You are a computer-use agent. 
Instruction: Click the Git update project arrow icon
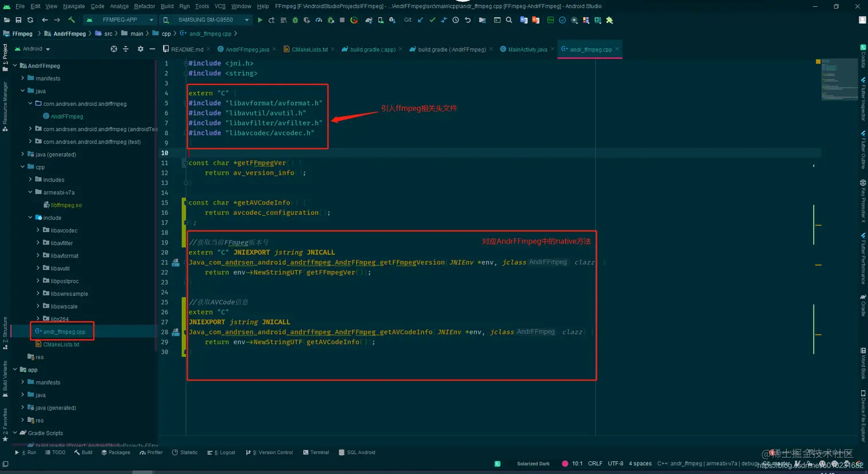coord(420,20)
